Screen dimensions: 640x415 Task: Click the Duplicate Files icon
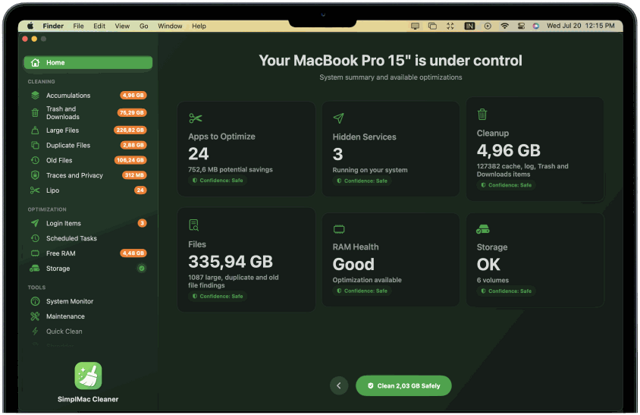point(35,145)
